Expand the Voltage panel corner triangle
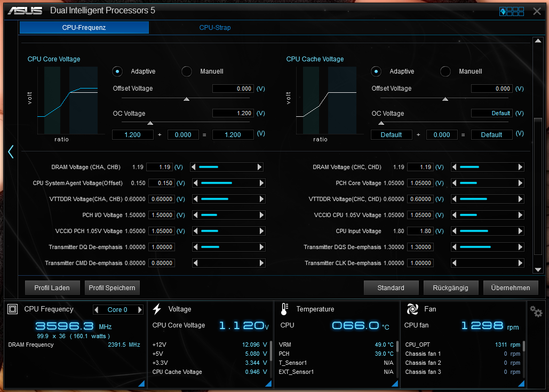Screen dimensions: 549x392 [x=268, y=383]
